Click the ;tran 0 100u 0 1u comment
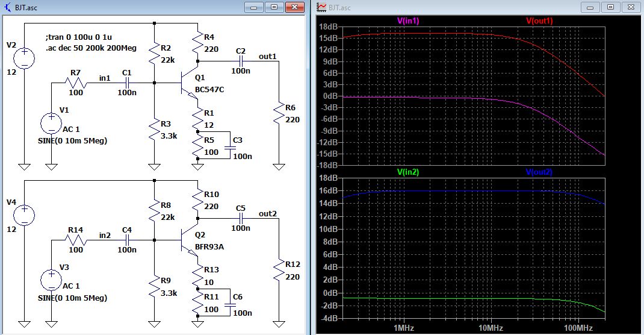 78,37
